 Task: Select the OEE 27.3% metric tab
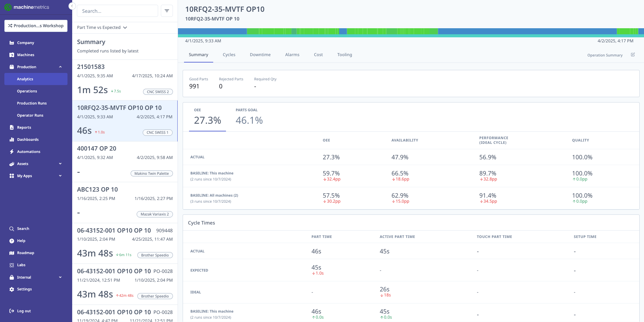[208, 117]
